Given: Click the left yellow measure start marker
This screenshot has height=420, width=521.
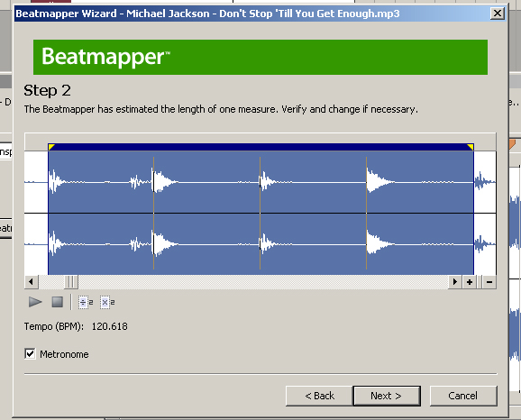Looking at the screenshot, I should coord(51,147).
